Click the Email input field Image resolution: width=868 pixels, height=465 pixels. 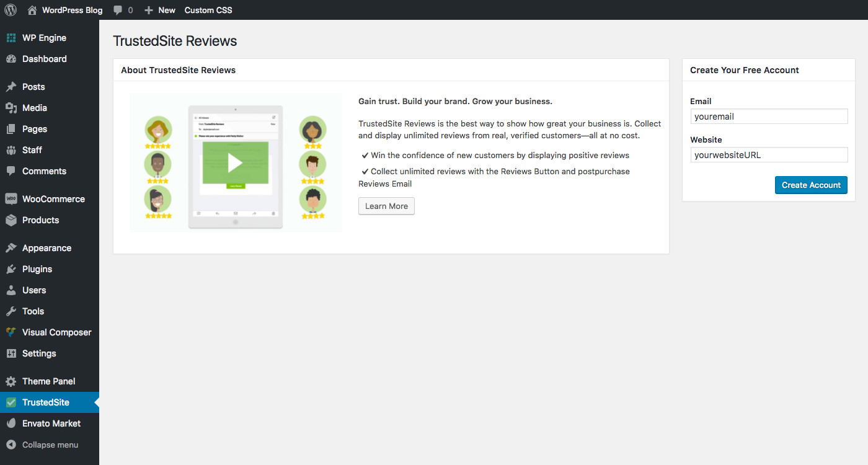769,117
